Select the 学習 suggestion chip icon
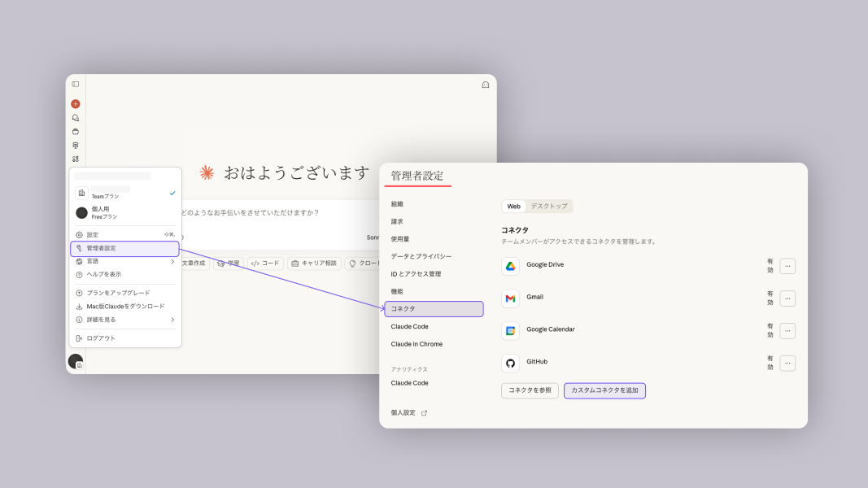The image size is (868, 488). point(220,262)
